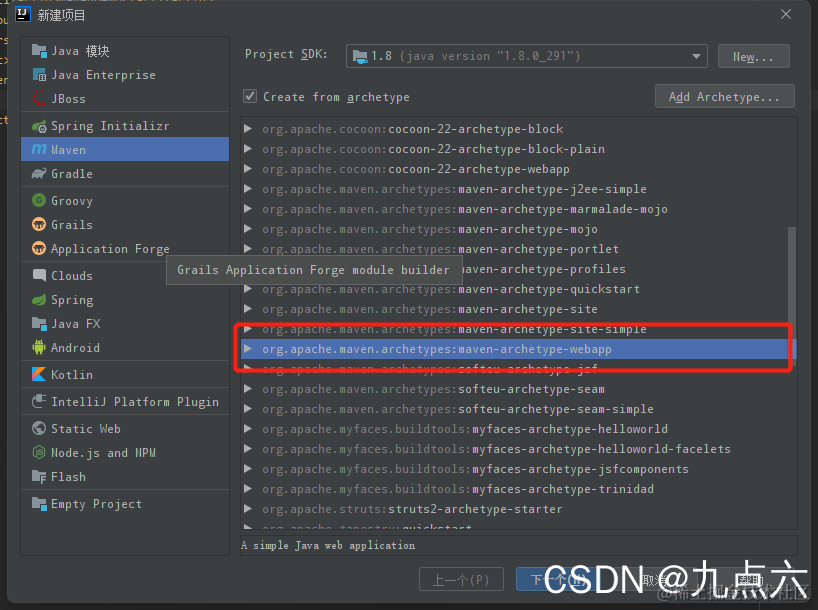This screenshot has width=818, height=610.
Task: Expand softeu-archetype-seam-simple node
Action: (248, 409)
